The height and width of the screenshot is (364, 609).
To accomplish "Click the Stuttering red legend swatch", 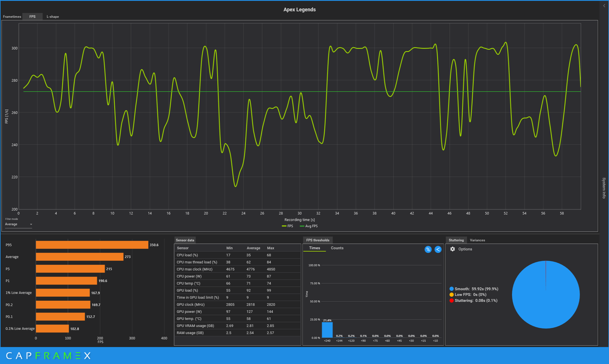I will [451, 301].
